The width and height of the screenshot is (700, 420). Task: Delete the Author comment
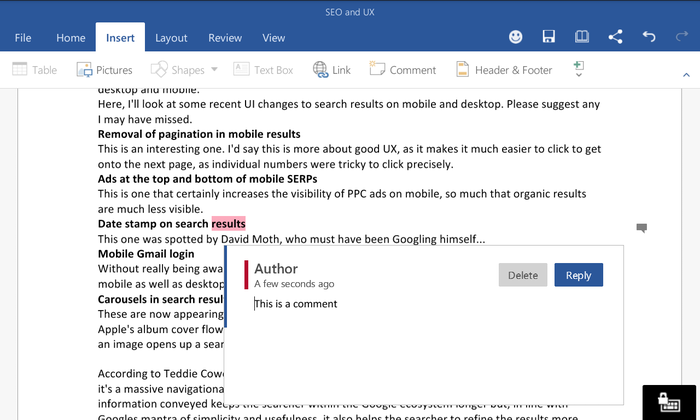click(x=523, y=275)
